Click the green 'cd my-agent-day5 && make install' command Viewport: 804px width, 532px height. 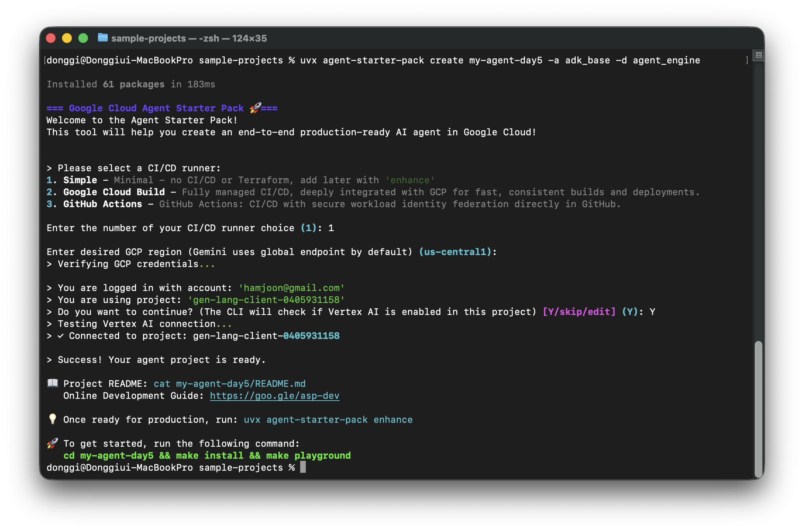[207, 456]
